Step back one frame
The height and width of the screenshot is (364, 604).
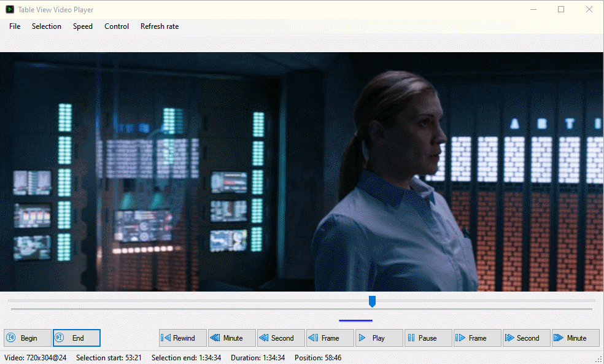330,338
